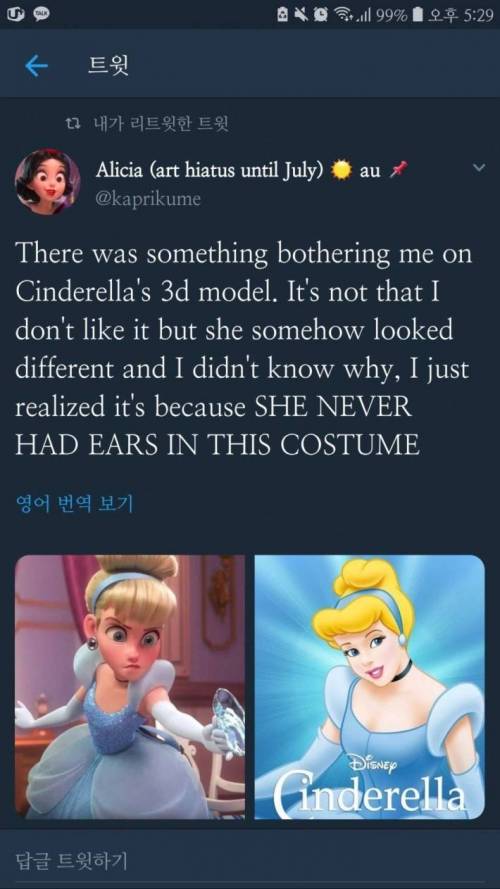Open the tweet options chevron

479,168
